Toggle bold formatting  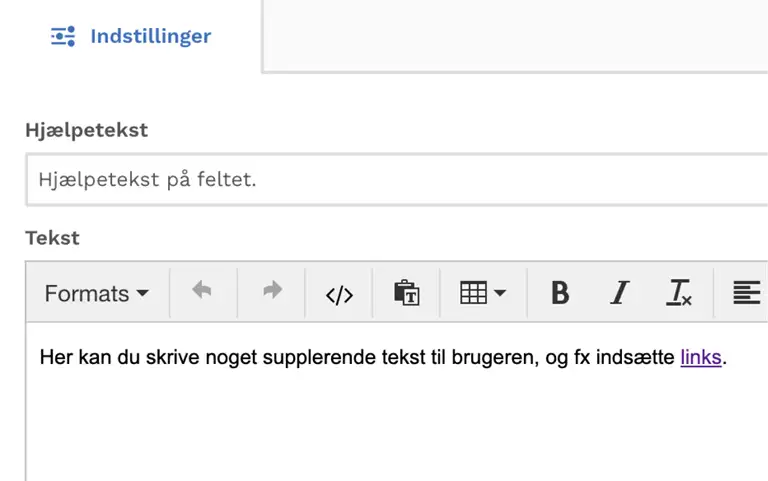(x=560, y=293)
